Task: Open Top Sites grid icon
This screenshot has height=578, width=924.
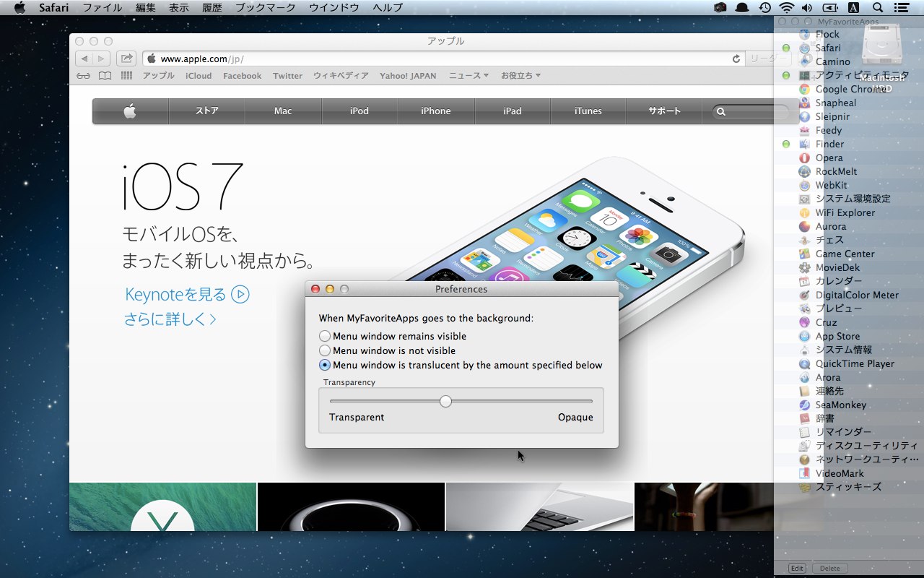Action: click(x=126, y=76)
